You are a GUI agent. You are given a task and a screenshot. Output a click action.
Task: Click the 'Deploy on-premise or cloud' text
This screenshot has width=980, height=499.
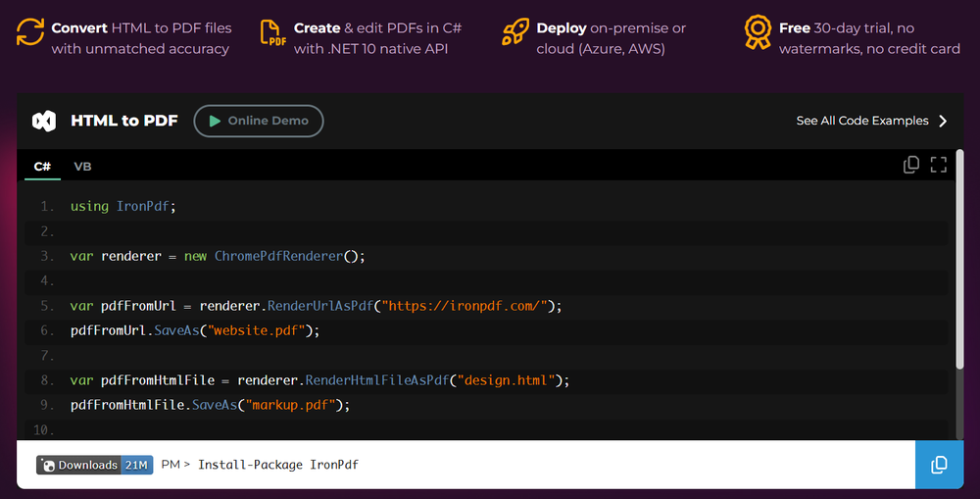[x=612, y=38]
